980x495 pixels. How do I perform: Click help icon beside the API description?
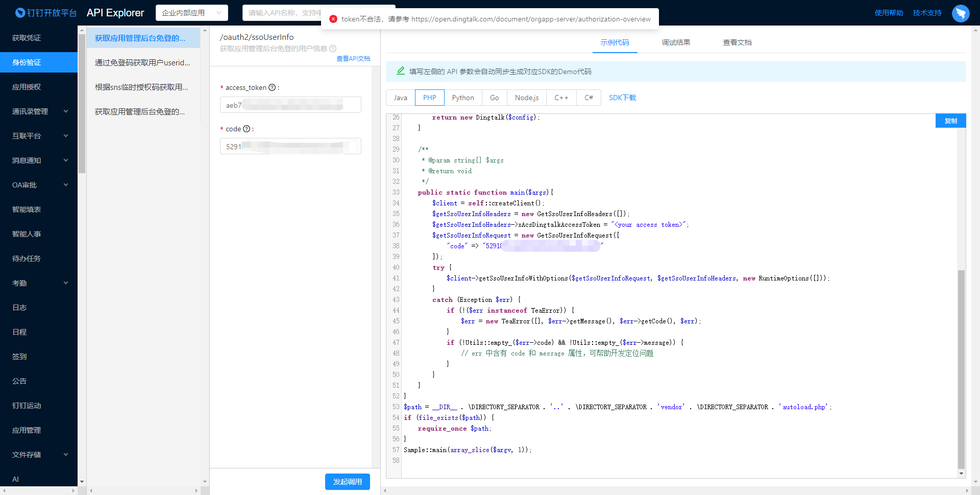[333, 49]
